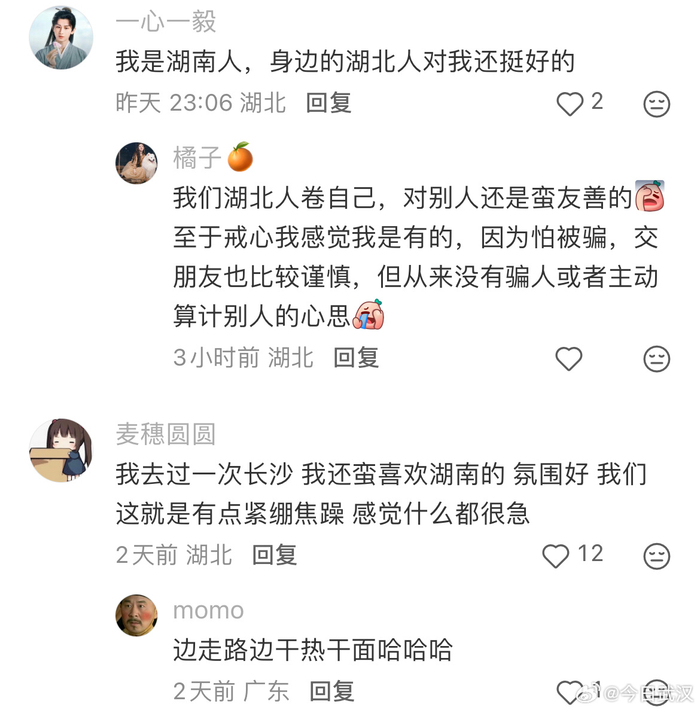Reply to 橘子's comment
Screen dimensions: 700x710
[356, 357]
